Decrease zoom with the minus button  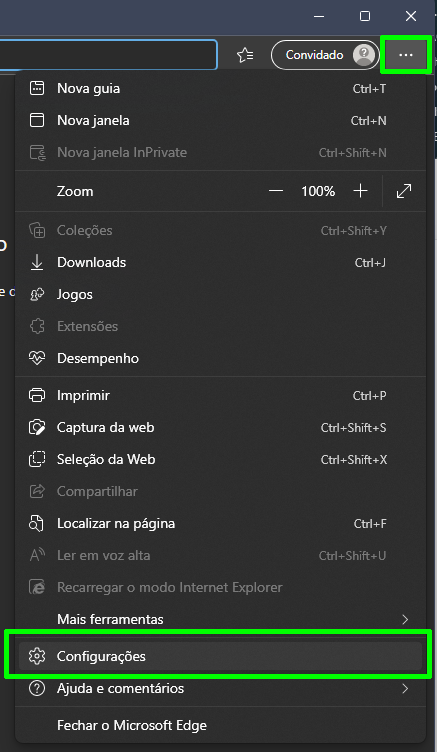tap(276, 191)
